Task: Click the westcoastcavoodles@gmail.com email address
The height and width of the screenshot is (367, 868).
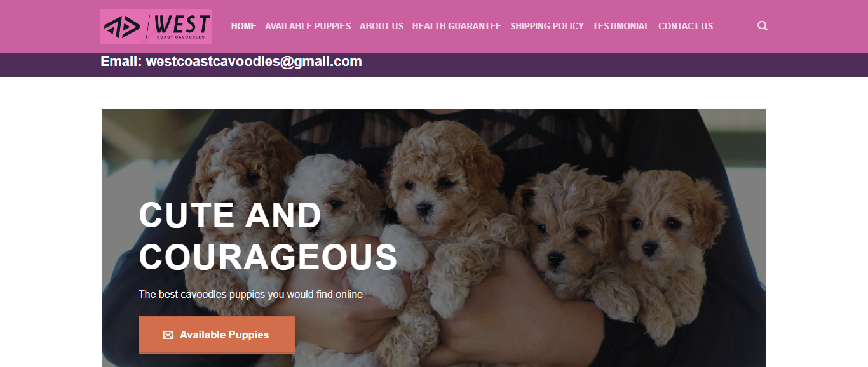Action: coord(254,62)
